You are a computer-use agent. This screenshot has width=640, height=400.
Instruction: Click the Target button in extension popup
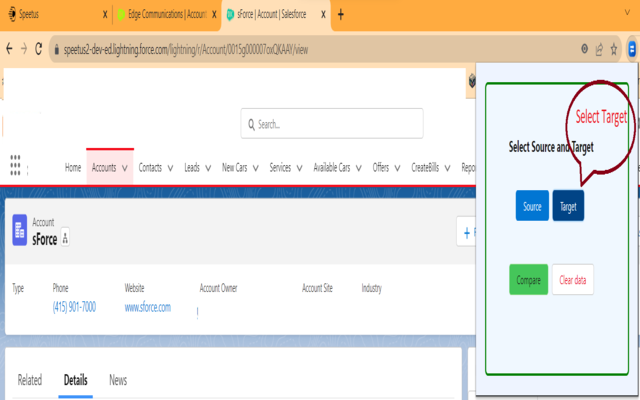(x=568, y=206)
